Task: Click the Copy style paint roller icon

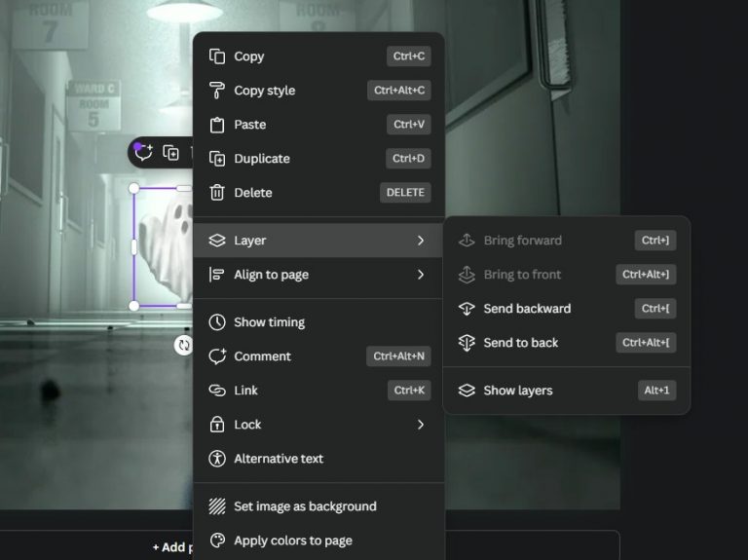Action: pos(217,91)
